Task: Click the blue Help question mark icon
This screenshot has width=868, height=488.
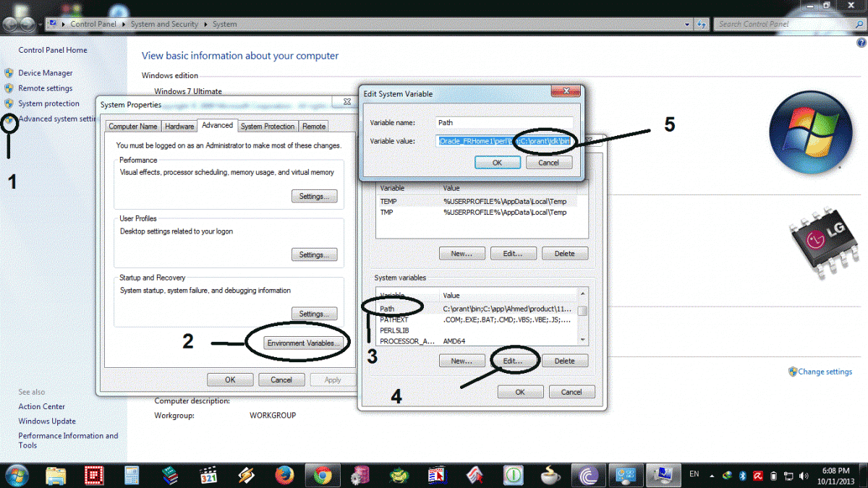Action: pyautogui.click(x=861, y=43)
